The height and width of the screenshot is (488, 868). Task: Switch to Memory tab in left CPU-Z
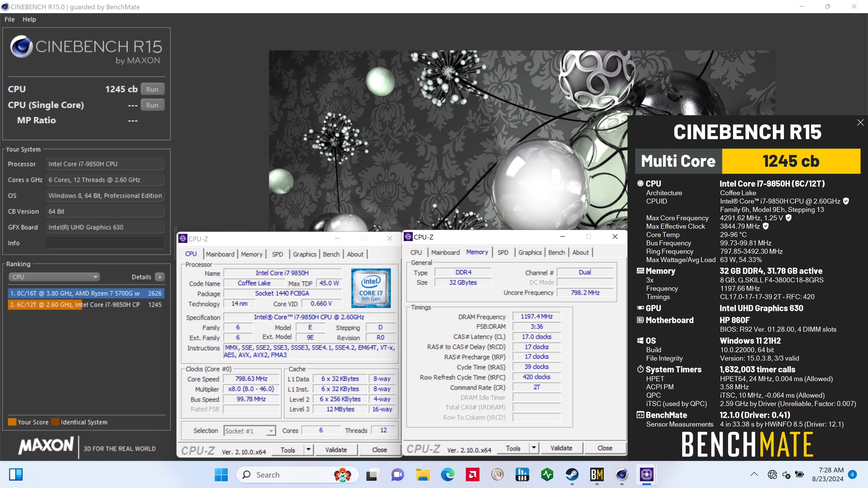point(252,254)
